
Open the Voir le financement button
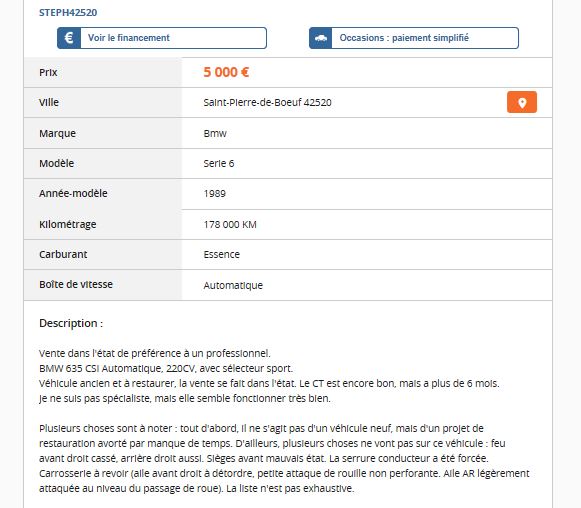[162, 38]
